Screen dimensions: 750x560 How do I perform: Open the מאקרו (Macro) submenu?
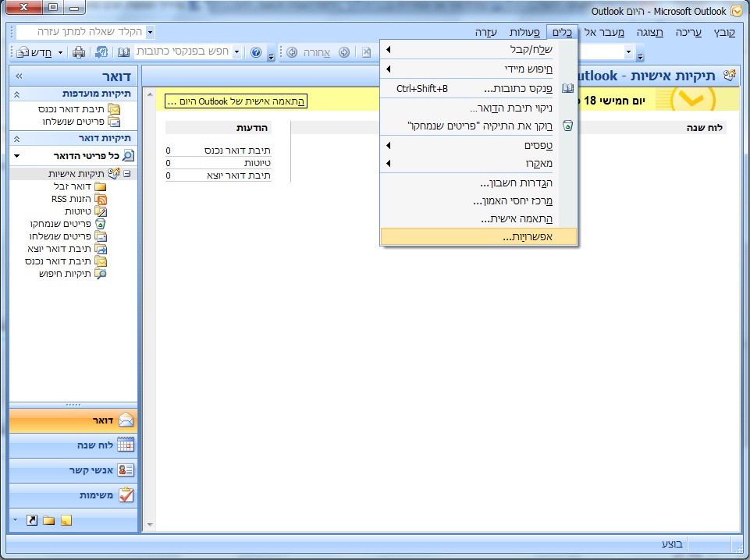click(x=478, y=164)
